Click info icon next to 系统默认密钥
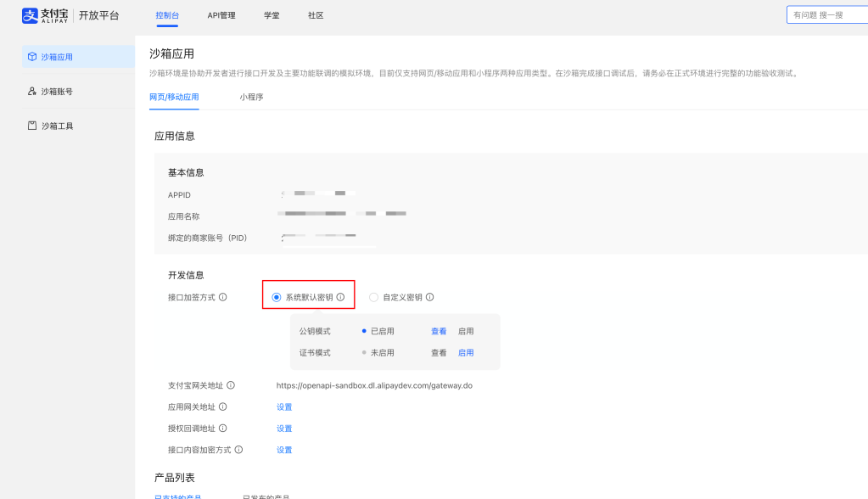This screenshot has height=499, width=868. click(340, 297)
